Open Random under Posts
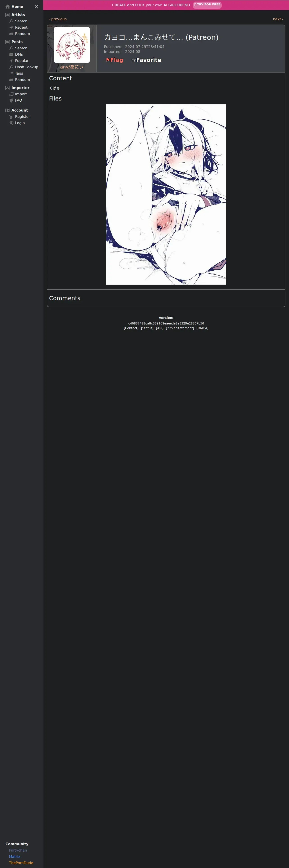The width and height of the screenshot is (289, 868). point(23,80)
